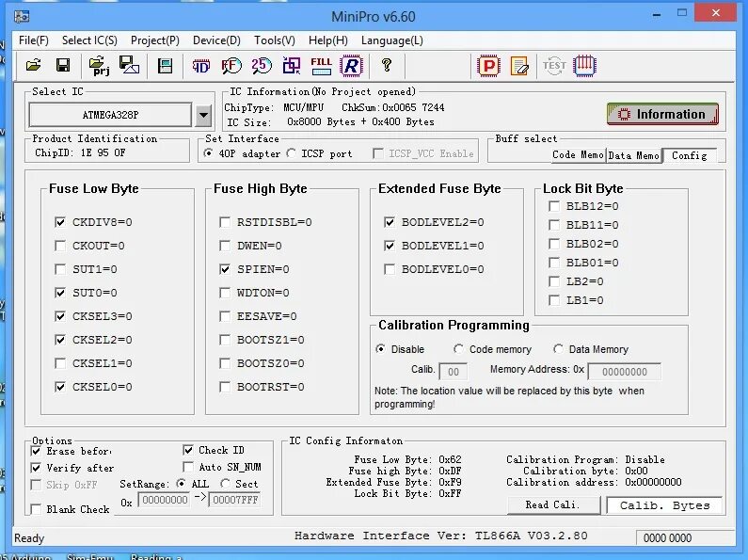Switch to the Config tab

[x=690, y=155]
